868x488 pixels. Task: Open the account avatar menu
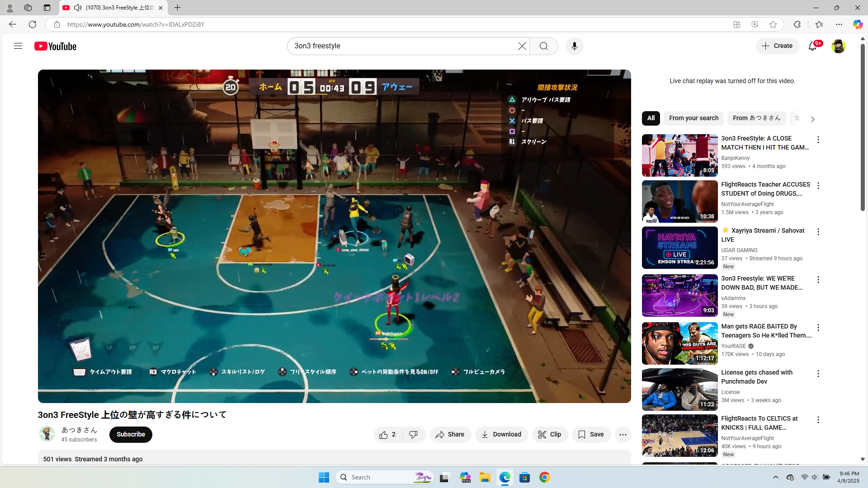pos(839,46)
